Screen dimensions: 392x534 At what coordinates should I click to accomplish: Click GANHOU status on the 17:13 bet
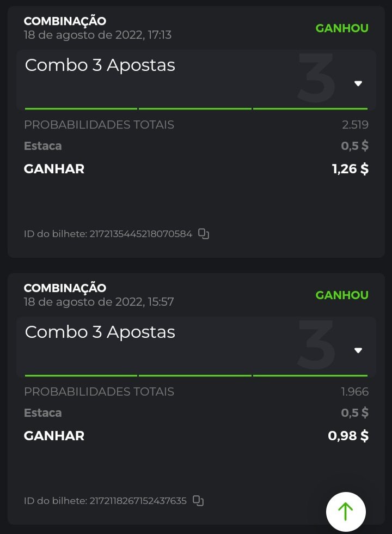click(342, 28)
